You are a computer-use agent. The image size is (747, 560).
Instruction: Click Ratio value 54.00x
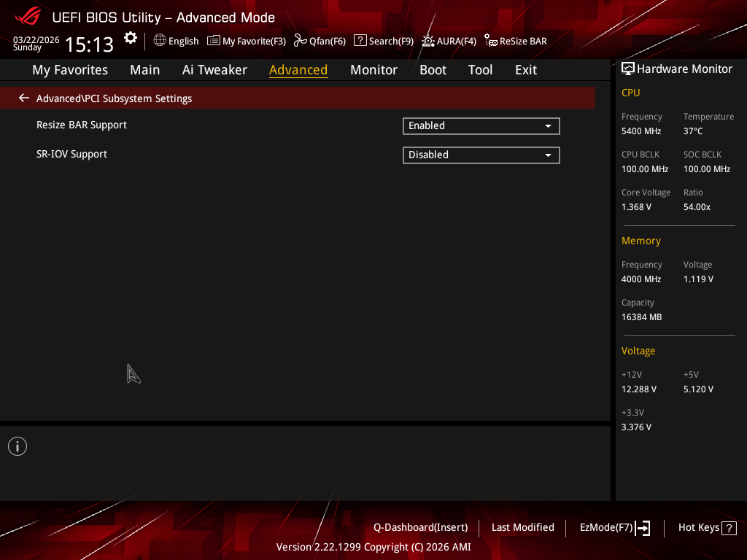coord(697,206)
